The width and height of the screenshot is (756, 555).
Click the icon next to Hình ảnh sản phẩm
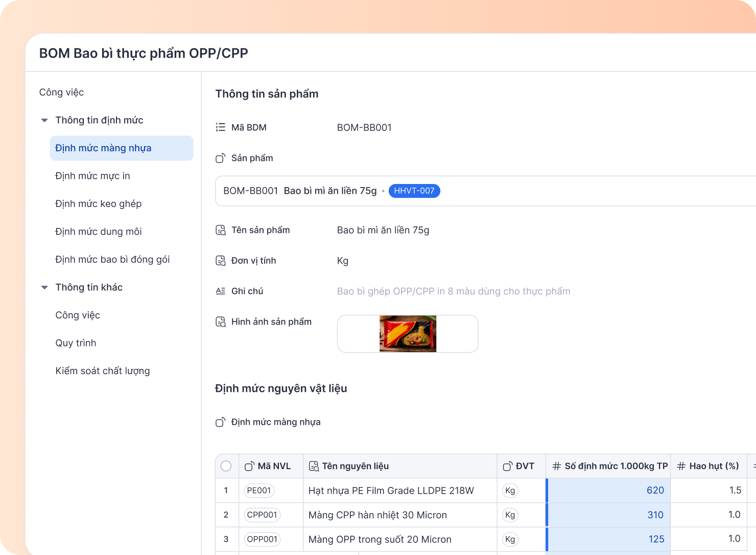pyautogui.click(x=221, y=322)
